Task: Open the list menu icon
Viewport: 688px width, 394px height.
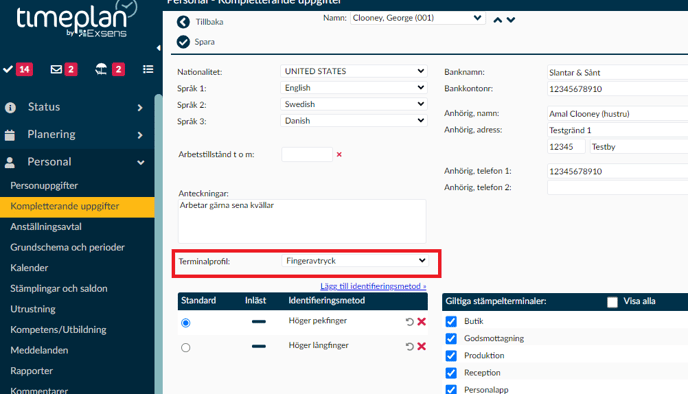Action: [148, 69]
